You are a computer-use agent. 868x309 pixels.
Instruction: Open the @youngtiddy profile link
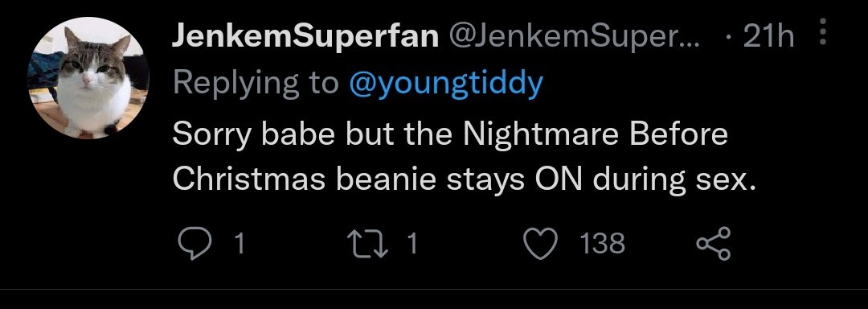point(446,84)
